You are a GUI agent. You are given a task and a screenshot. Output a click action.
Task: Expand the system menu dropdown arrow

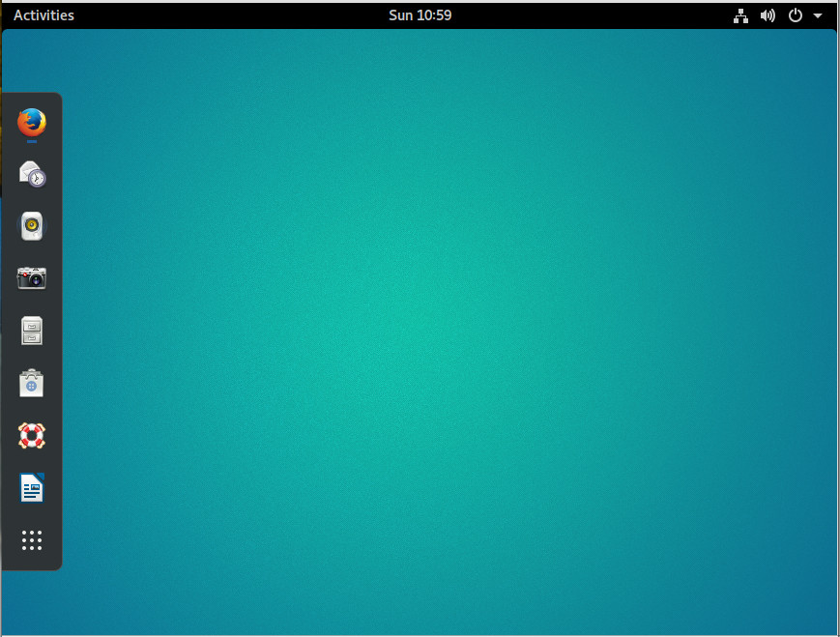tap(818, 15)
